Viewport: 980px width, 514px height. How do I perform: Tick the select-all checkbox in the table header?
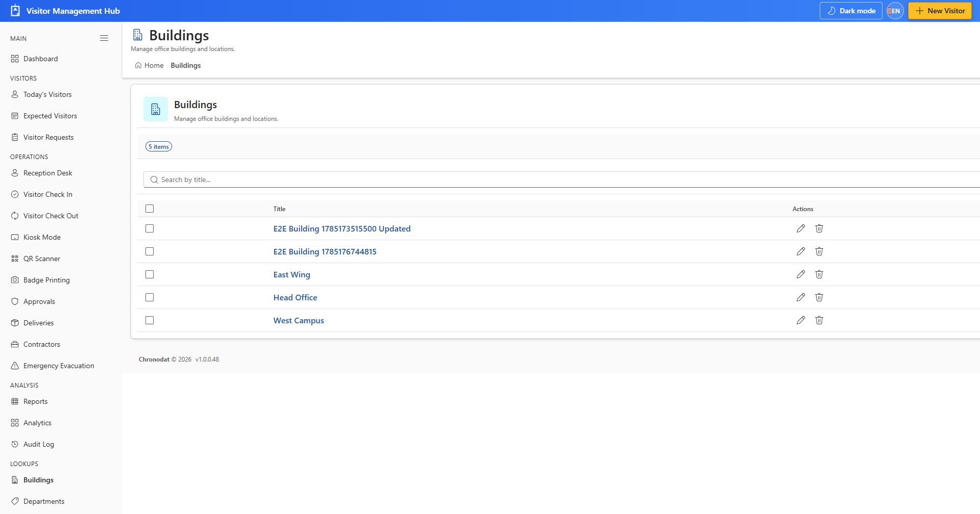150,209
